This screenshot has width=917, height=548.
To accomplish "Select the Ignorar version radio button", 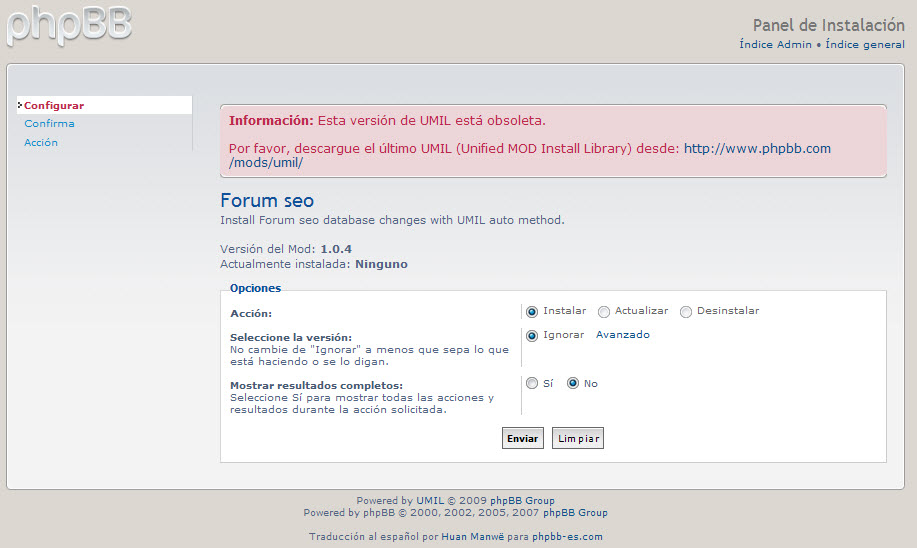I will [532, 336].
